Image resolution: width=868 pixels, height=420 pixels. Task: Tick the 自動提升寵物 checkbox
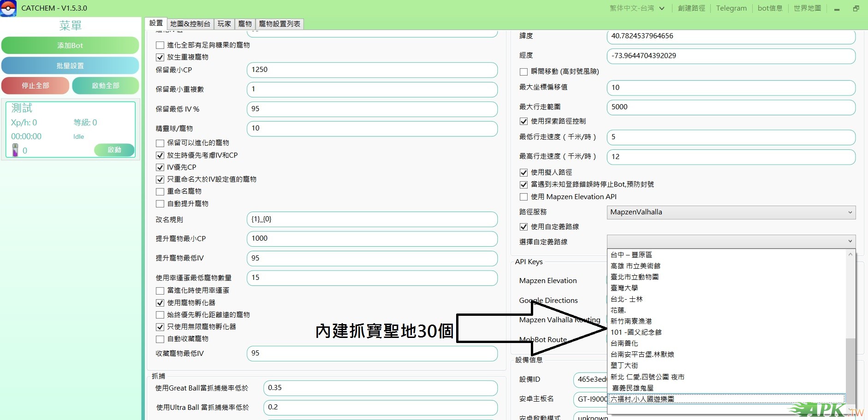pyautogui.click(x=160, y=204)
